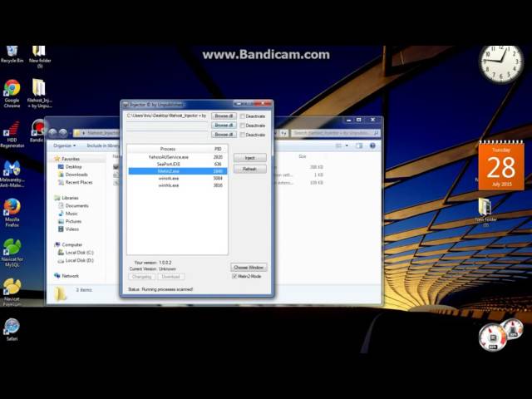The height and width of the screenshot is (399, 532).
Task: Open Documents library in the sidebar
Action: click(76, 205)
